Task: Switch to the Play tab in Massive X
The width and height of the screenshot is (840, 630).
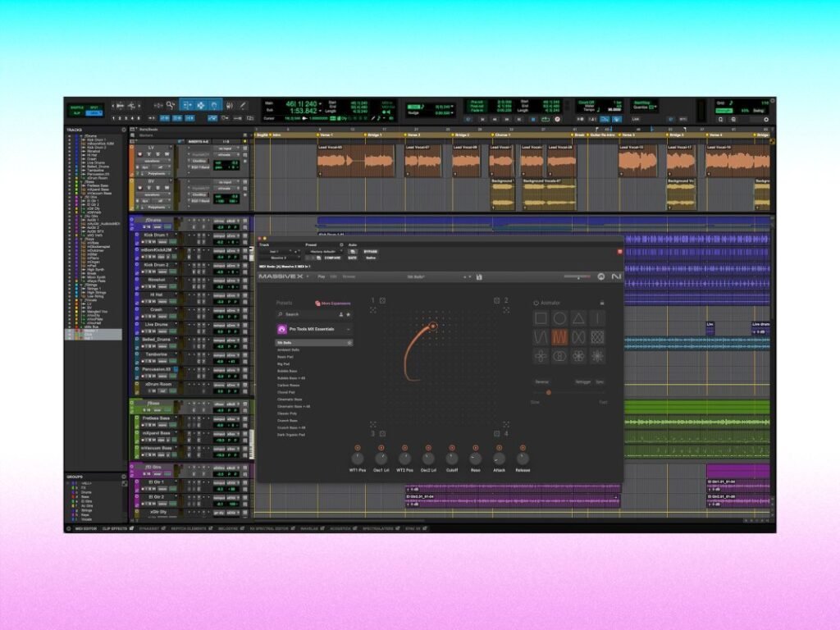Action: tap(322, 277)
